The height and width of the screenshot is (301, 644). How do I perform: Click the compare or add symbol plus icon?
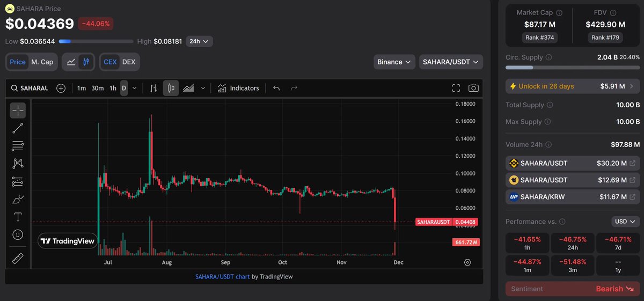[x=61, y=88]
